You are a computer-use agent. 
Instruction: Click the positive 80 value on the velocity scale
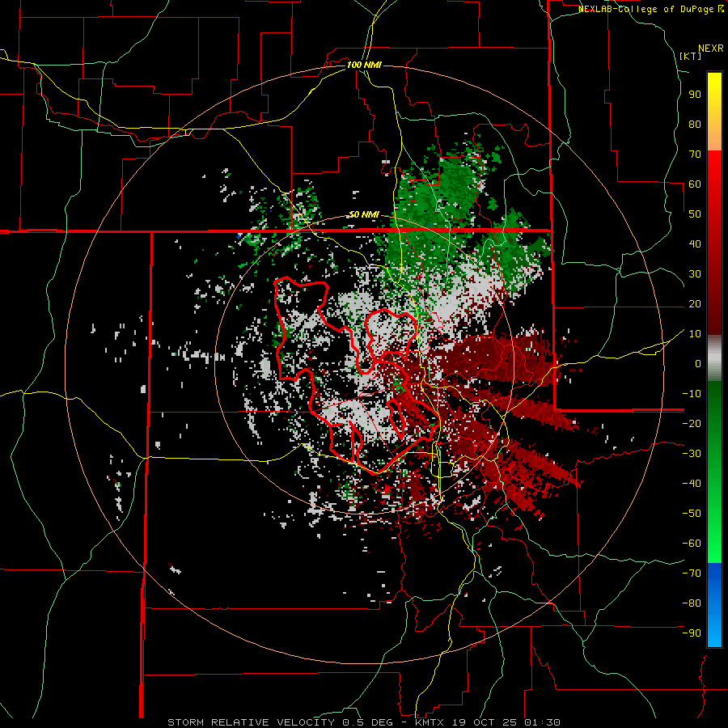click(695, 124)
